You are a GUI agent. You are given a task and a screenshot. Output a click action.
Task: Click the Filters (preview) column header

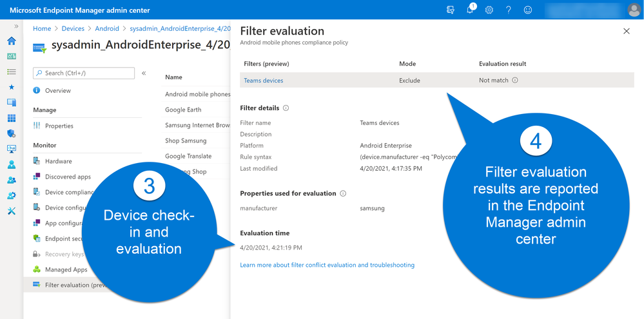point(266,64)
